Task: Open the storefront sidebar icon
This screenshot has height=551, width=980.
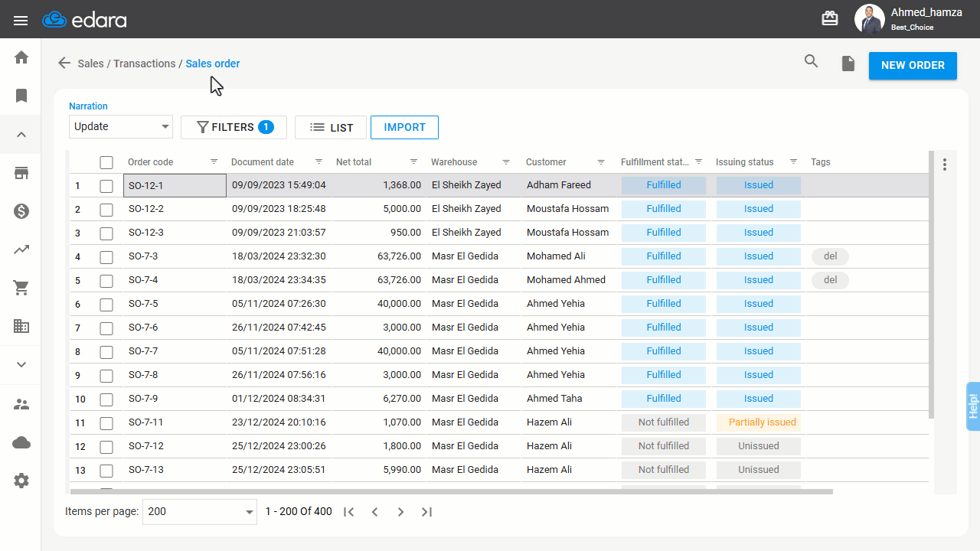Action: 21,173
